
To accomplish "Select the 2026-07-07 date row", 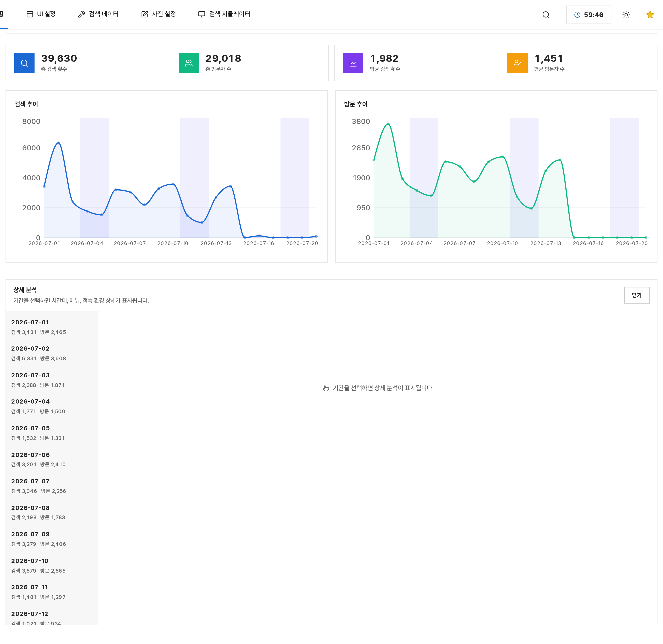I will (x=52, y=486).
